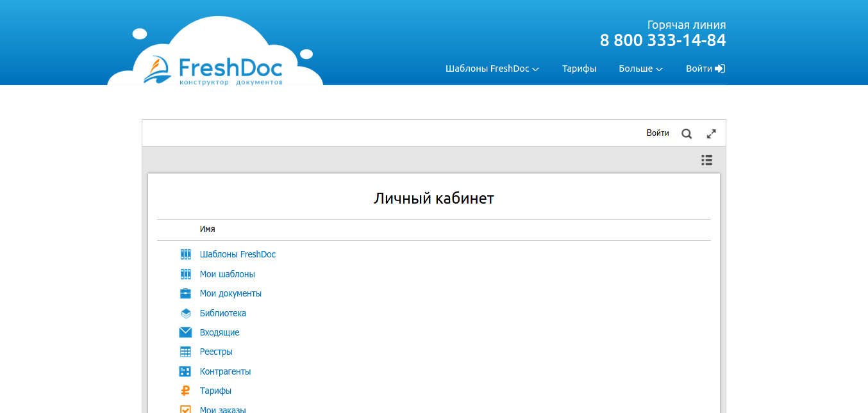
Task: Switch to list view icon
Action: click(x=706, y=160)
